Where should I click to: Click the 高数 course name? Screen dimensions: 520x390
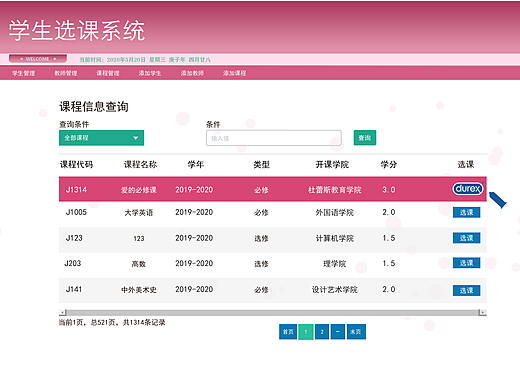(x=139, y=264)
